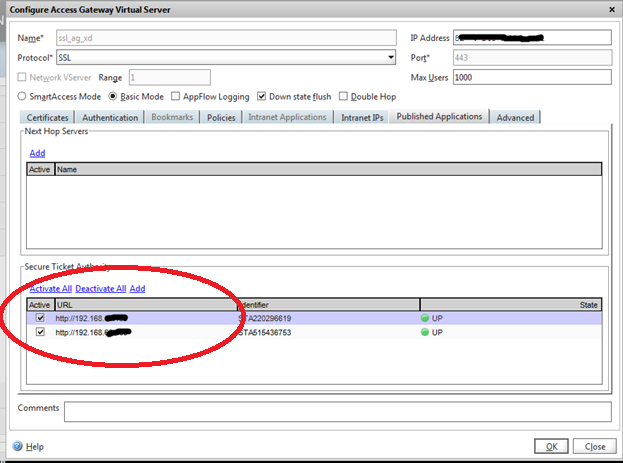Select the Published Applications tab
Viewport: 623px width, 463px height.
point(439,116)
